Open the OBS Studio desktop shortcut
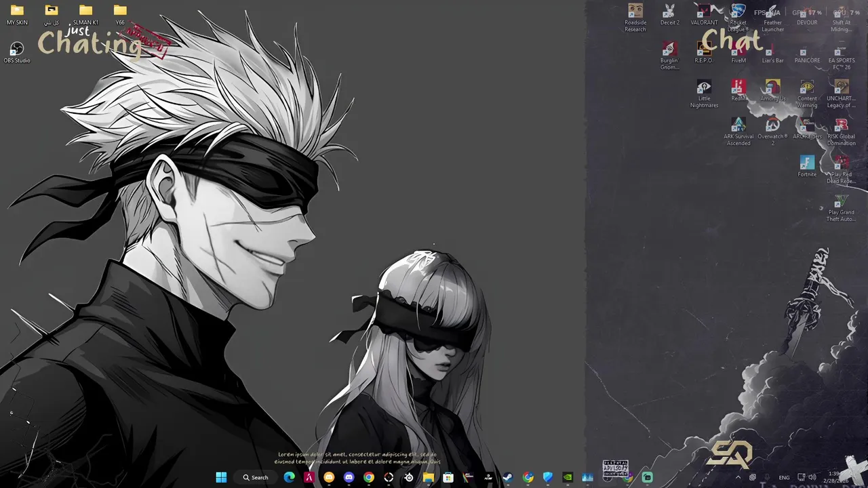 17,53
